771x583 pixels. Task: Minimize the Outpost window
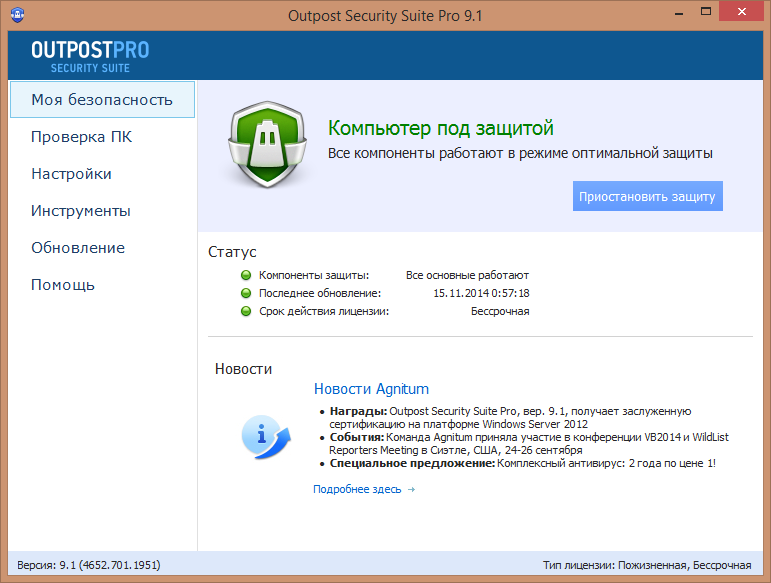[679, 13]
